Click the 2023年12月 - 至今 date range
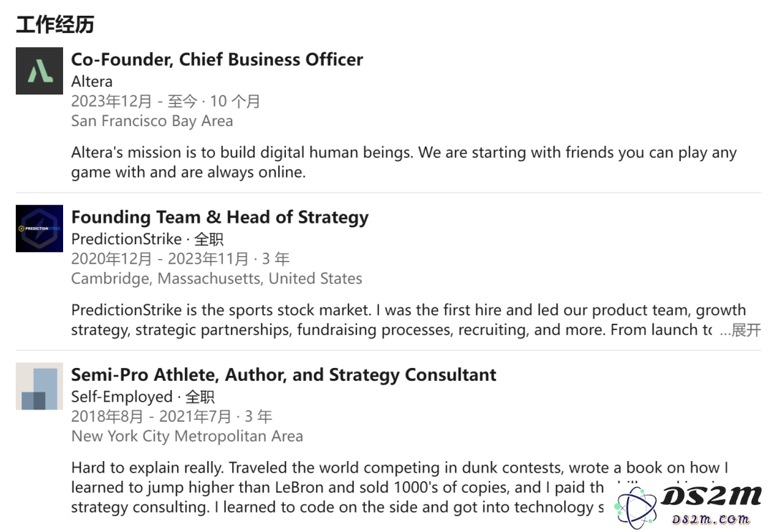 point(134,101)
